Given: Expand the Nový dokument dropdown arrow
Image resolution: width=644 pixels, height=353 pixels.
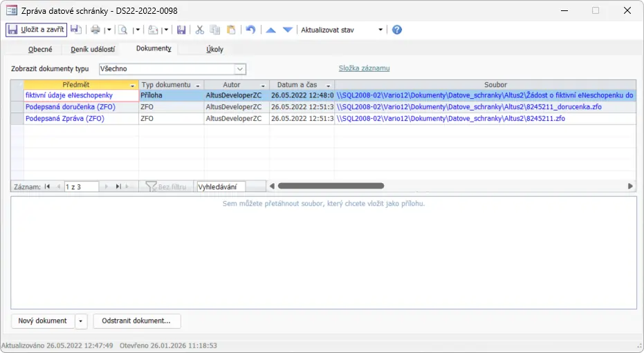Looking at the screenshot, I should coord(82,321).
